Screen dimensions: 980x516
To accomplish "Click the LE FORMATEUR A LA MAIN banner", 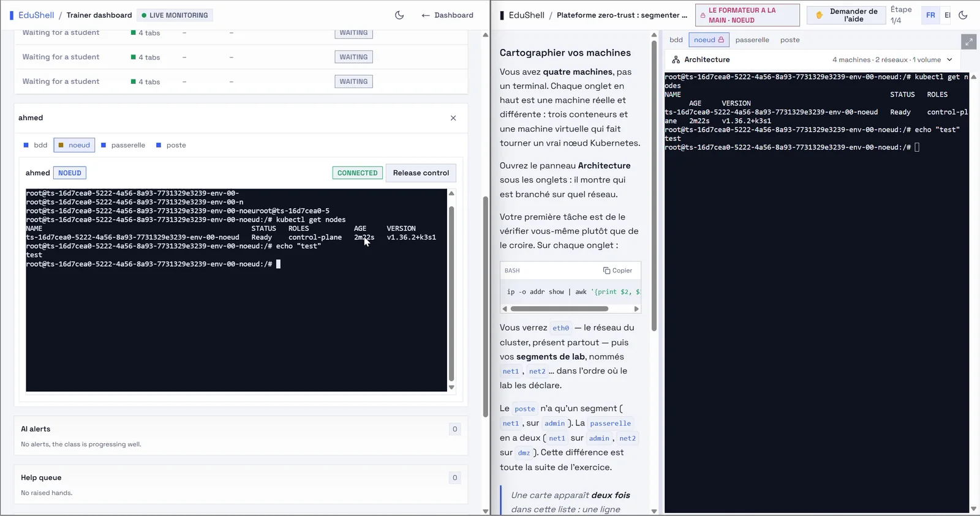I will coord(747,15).
